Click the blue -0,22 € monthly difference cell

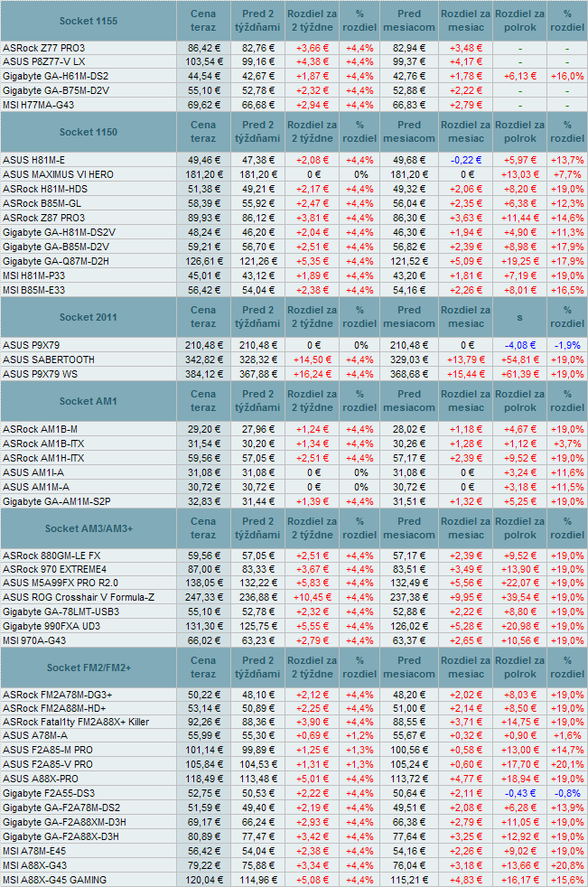click(x=466, y=160)
